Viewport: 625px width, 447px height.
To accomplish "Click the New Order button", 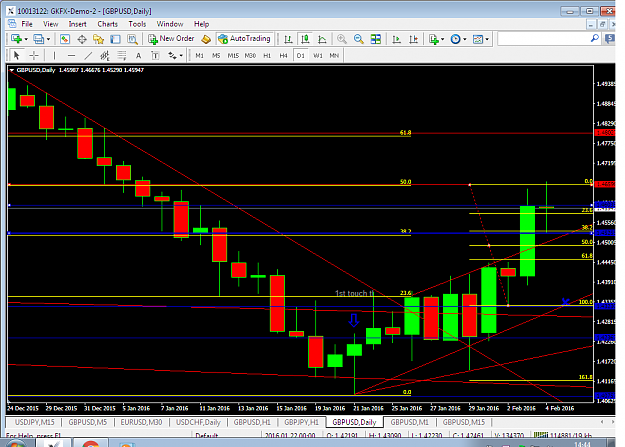I will pos(171,39).
